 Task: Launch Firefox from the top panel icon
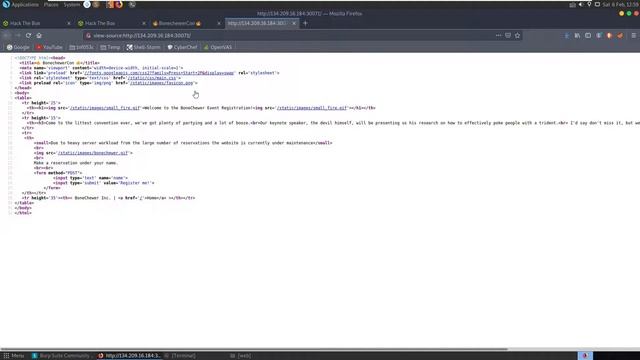[x=119, y=4]
